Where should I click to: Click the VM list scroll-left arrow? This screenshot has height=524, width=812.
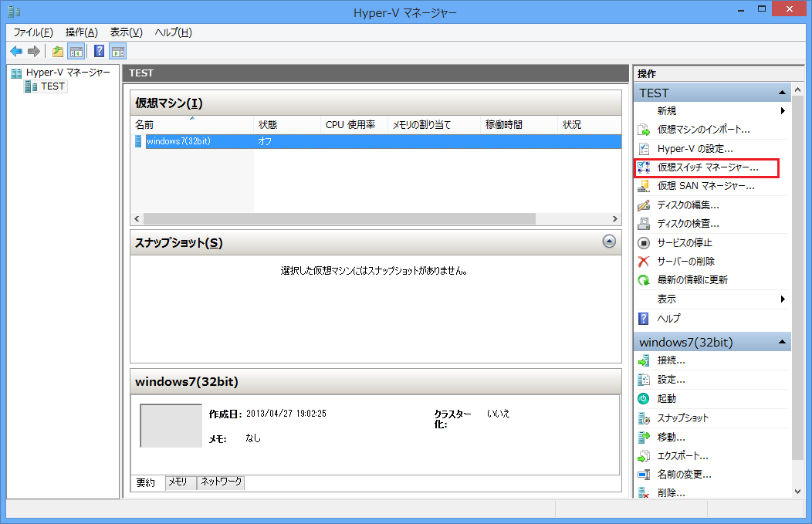tap(137, 219)
